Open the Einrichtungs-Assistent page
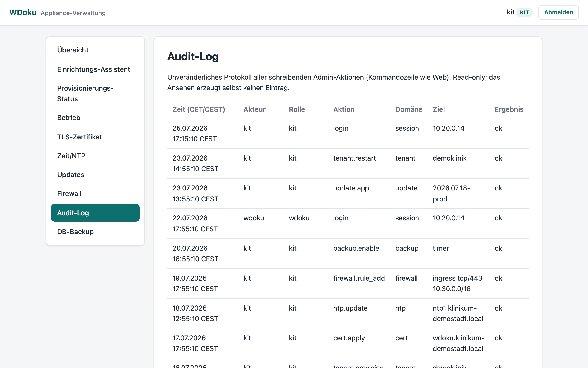Image resolution: width=588 pixels, height=368 pixels. 95,69
